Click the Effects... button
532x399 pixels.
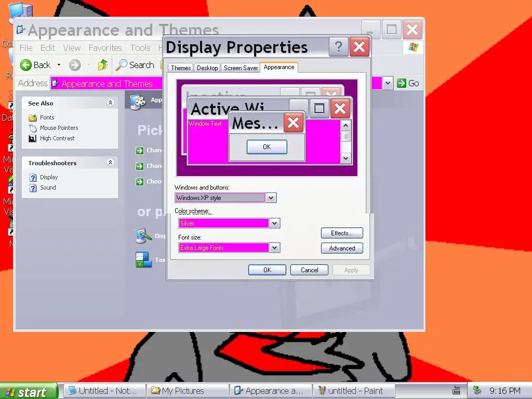click(x=342, y=233)
